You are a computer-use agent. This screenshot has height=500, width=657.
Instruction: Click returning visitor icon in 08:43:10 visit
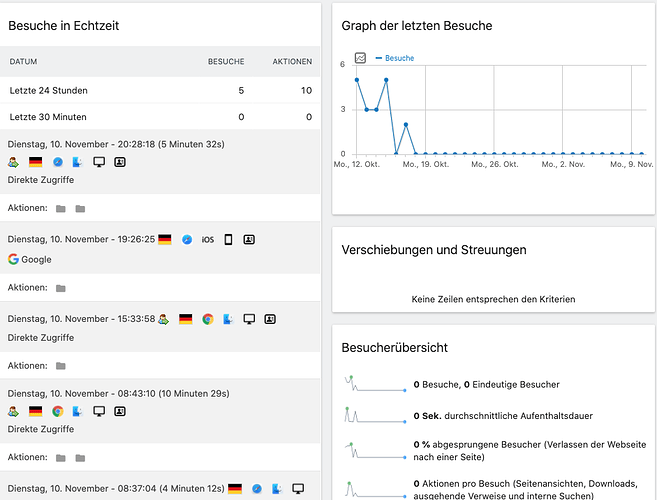[x=13, y=412]
